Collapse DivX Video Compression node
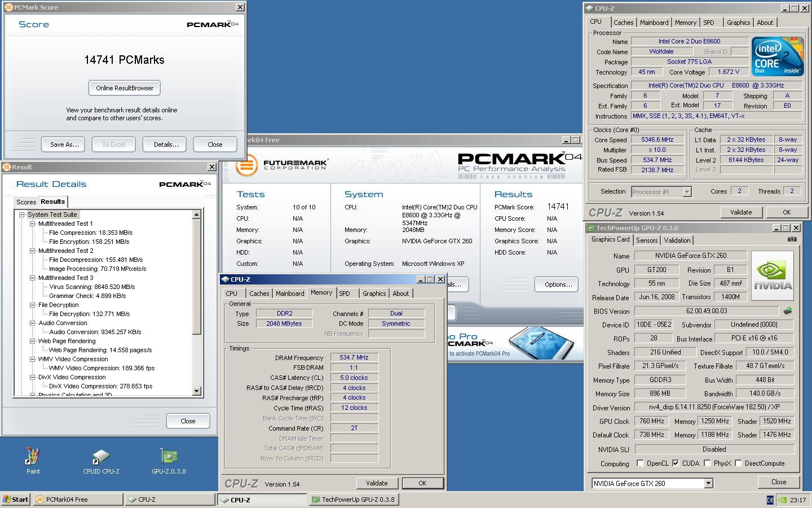 pos(32,377)
